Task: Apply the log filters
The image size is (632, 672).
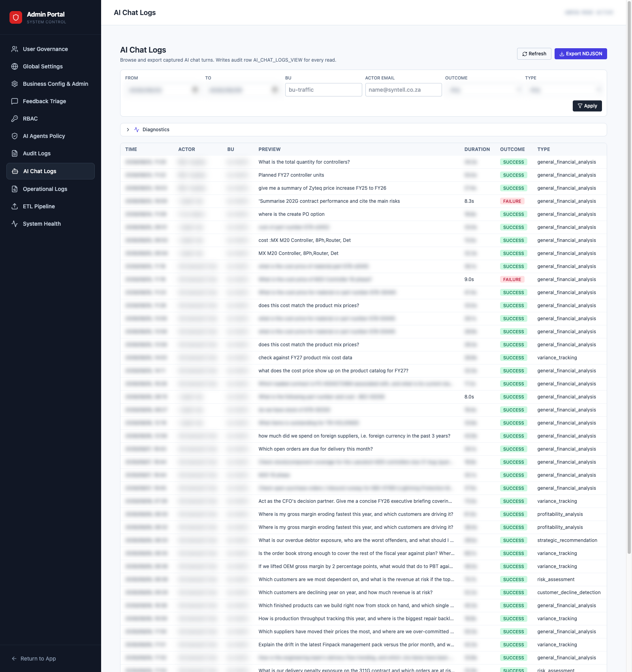Action: (587, 106)
